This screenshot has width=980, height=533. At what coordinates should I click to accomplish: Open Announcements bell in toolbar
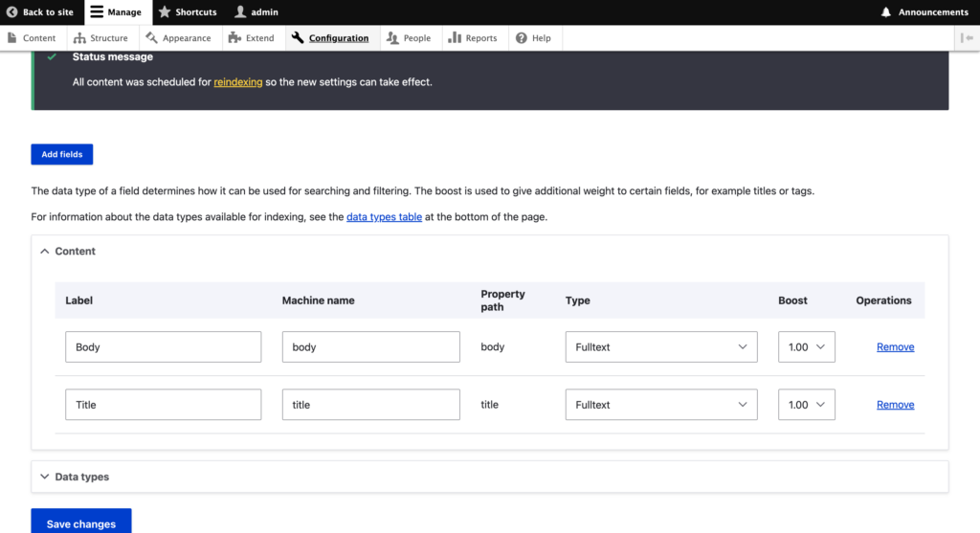click(924, 12)
